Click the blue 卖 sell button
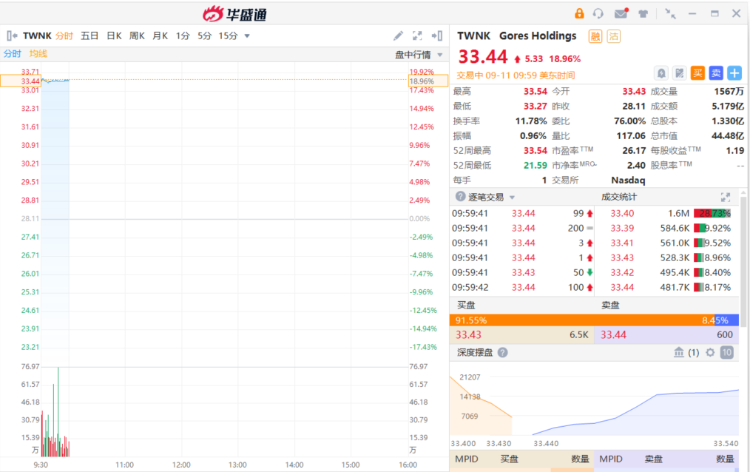Viewport: 750px width, 472px height. click(716, 73)
